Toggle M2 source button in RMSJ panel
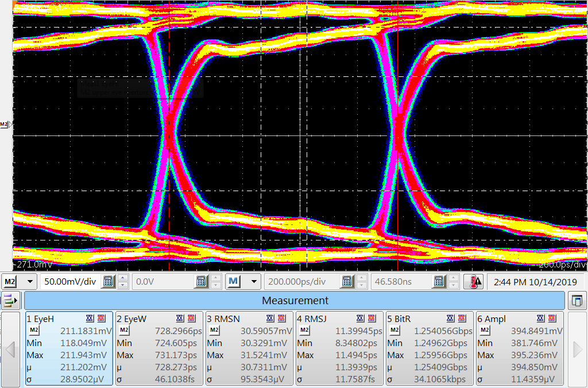 304,330
